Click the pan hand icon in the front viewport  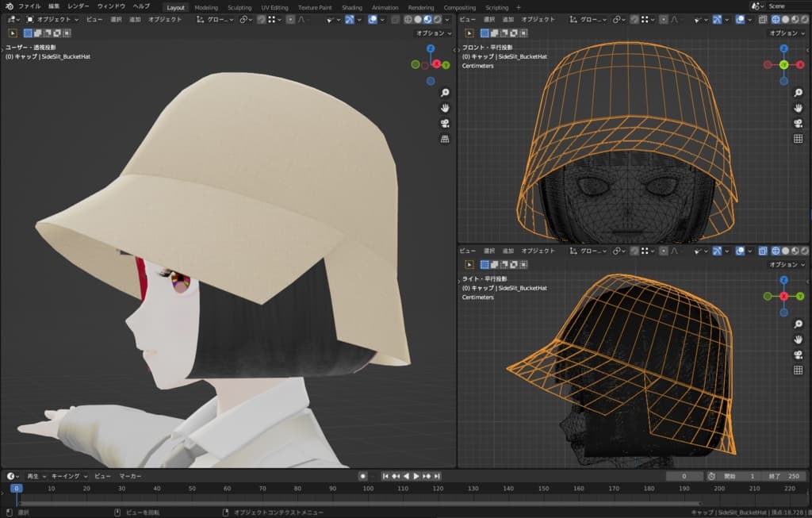pos(799,108)
